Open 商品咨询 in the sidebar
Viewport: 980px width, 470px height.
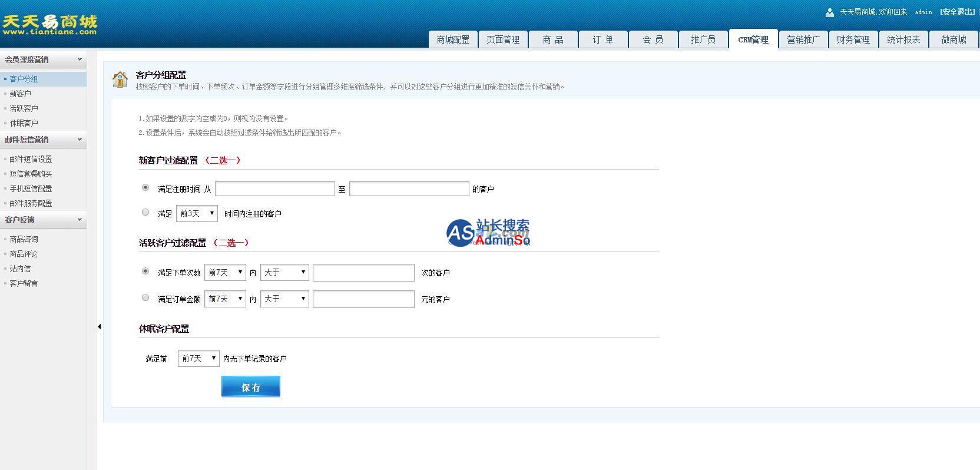(x=24, y=239)
